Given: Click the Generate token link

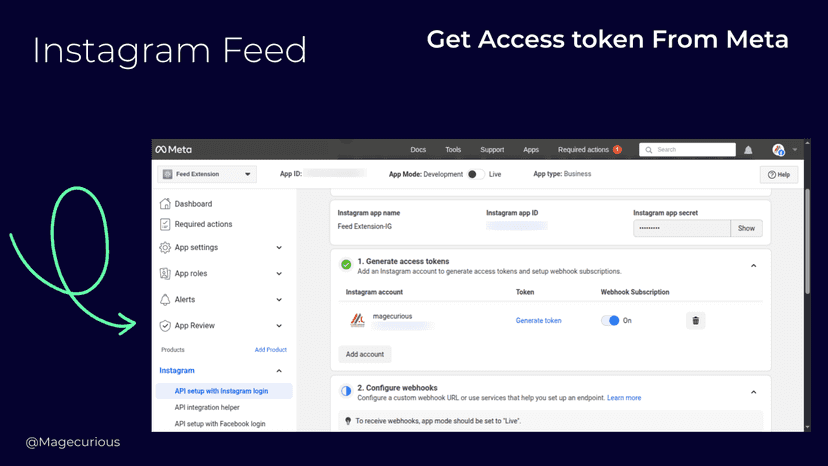Looking at the screenshot, I should (538, 320).
